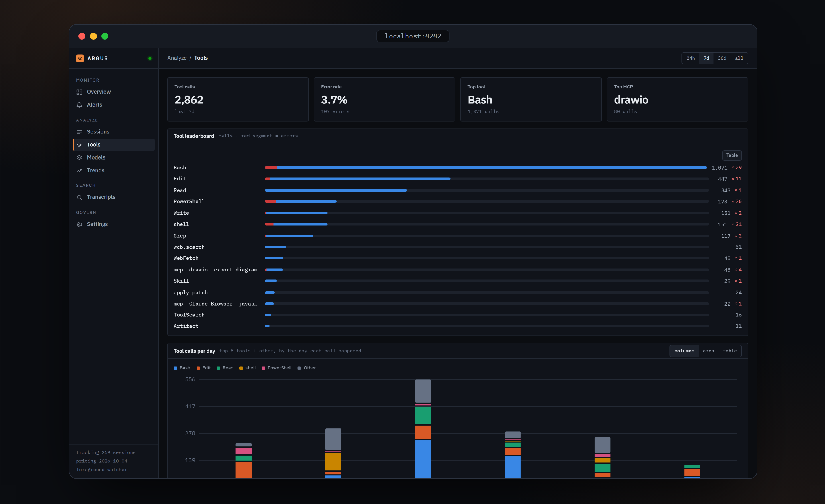Toggle shell legend swatch
Screen dimensions: 825x504
point(241,368)
